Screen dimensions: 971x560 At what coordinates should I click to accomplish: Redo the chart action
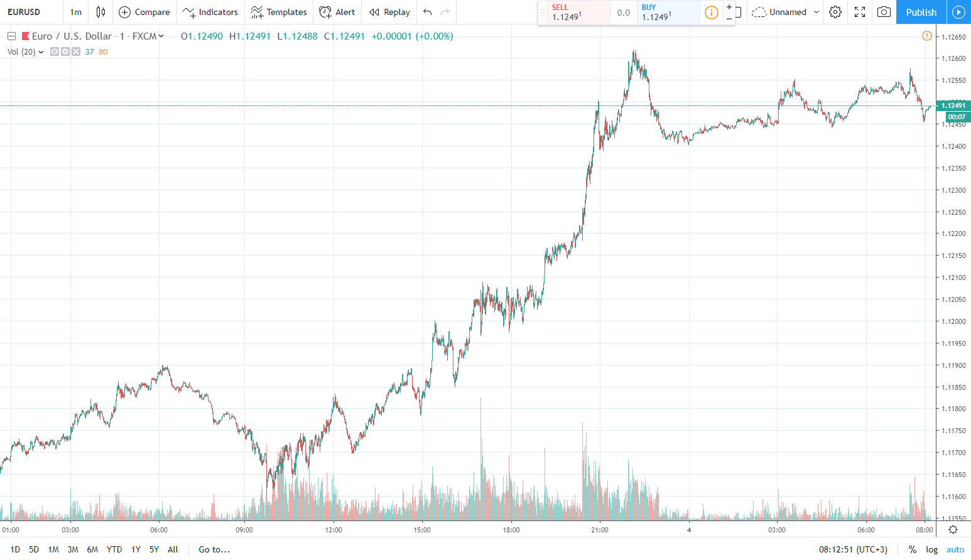coord(445,12)
